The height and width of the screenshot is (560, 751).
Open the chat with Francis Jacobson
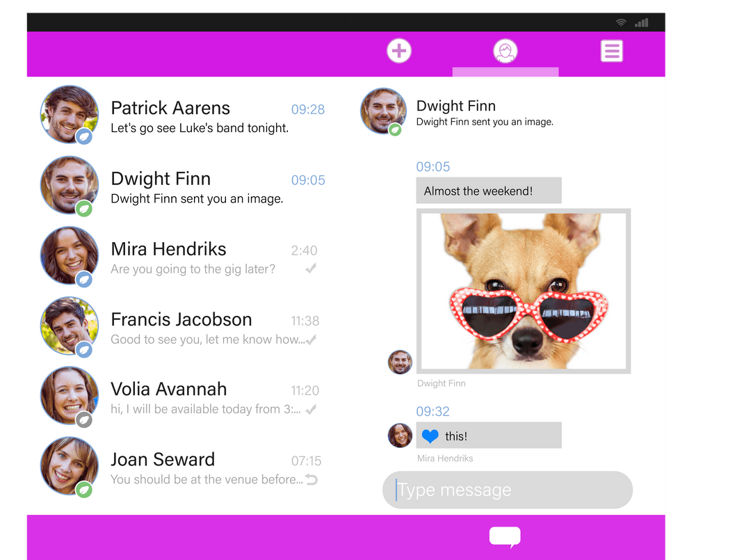181,326
